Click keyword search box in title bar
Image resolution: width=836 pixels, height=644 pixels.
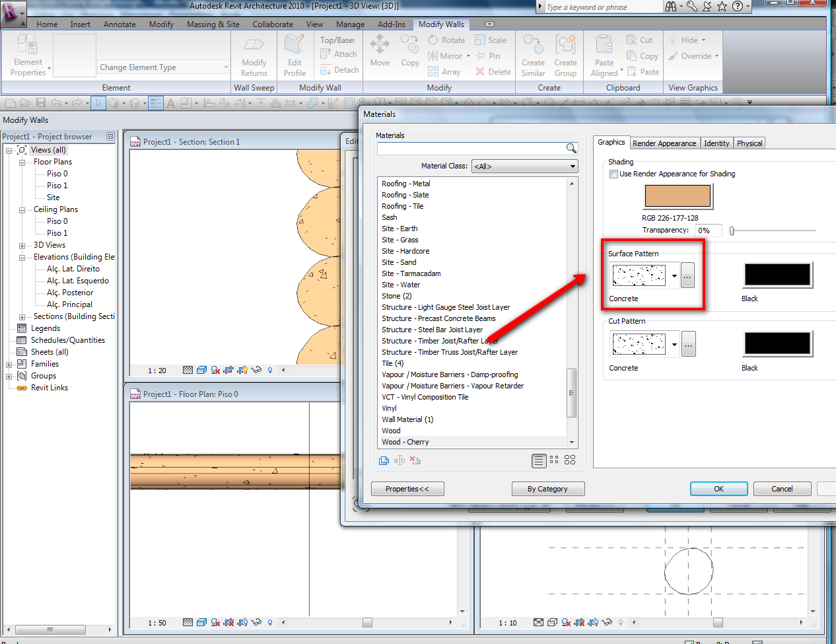pyautogui.click(x=604, y=7)
